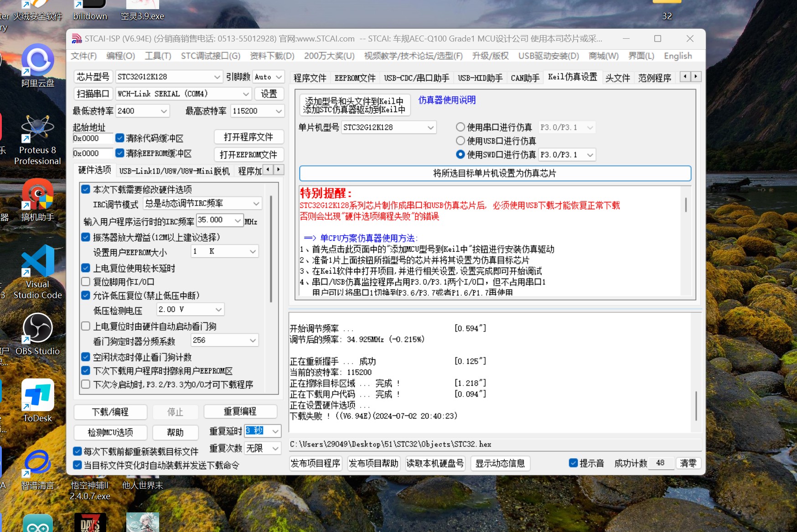797x532 pixels.
Task: Open the 智谱清言 desktop icon
Action: click(38, 469)
